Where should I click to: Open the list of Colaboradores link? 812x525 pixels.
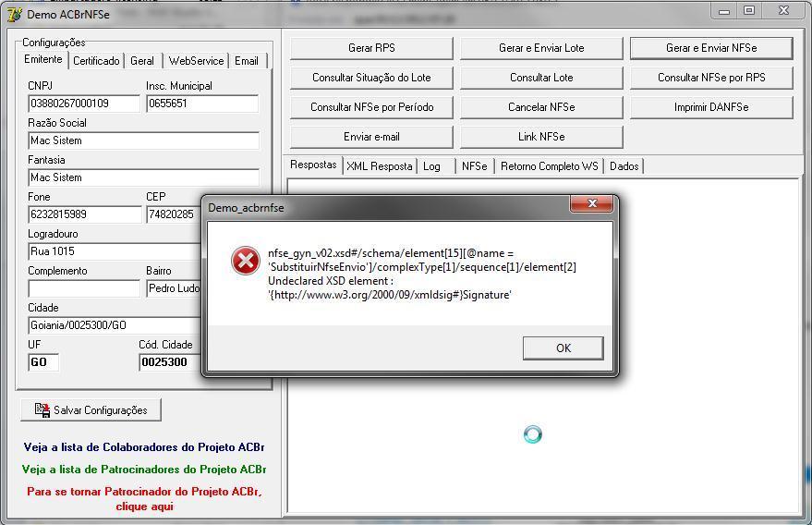click(x=144, y=447)
